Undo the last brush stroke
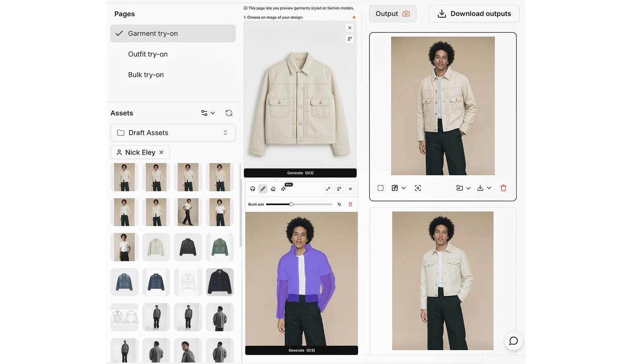 (x=339, y=204)
